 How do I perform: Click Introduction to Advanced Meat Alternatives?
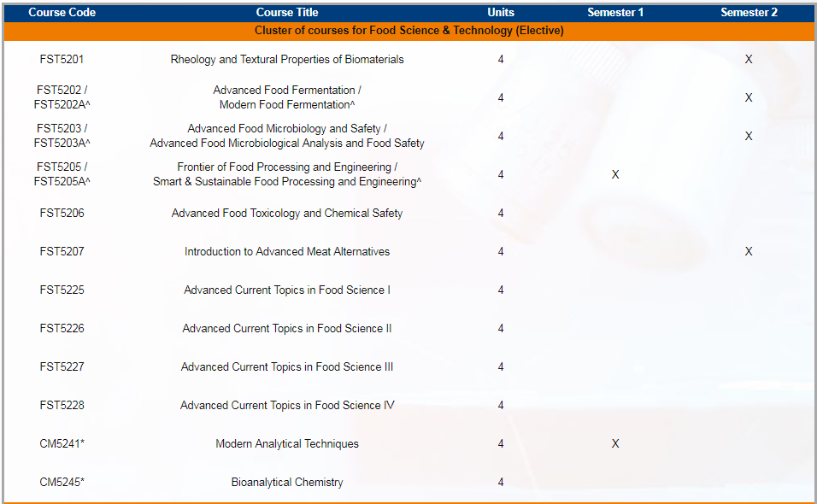pyautogui.click(x=287, y=251)
